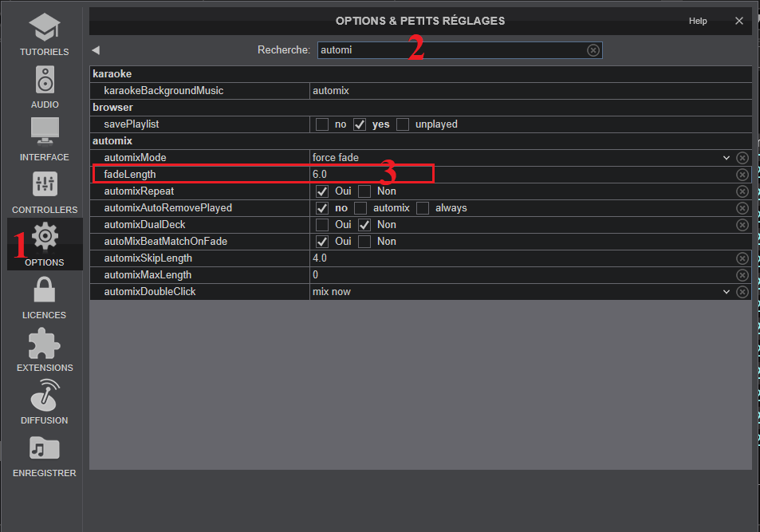Click the Help link in title bar
This screenshot has height=532, width=760.
(x=698, y=22)
